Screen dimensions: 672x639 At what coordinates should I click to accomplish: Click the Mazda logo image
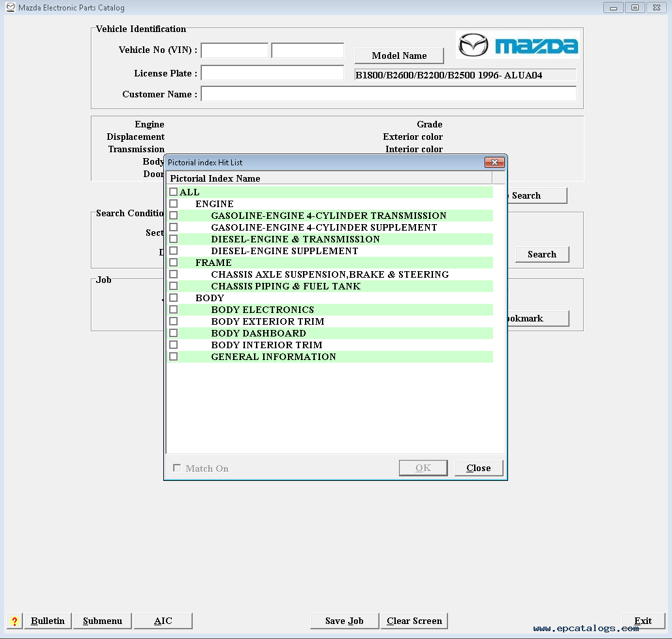tap(517, 45)
